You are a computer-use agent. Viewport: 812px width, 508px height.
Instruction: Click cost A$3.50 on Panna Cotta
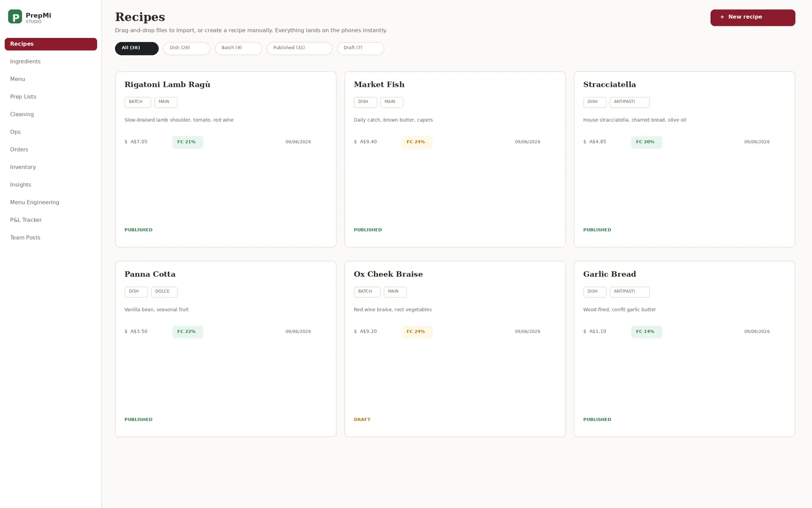click(x=139, y=332)
